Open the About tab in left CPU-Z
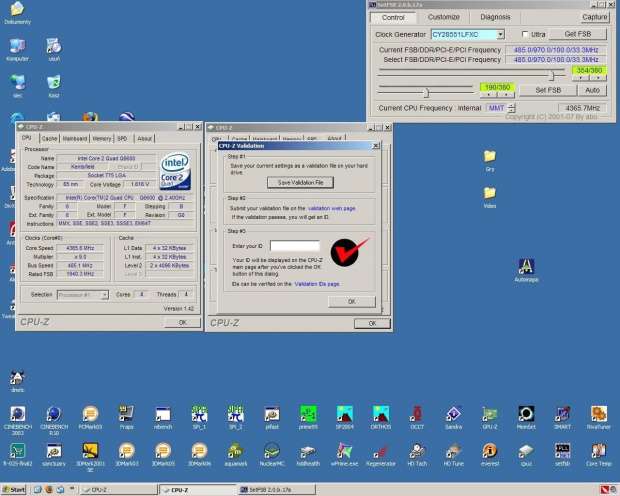Viewport: 620px width, 496px height. [144, 138]
